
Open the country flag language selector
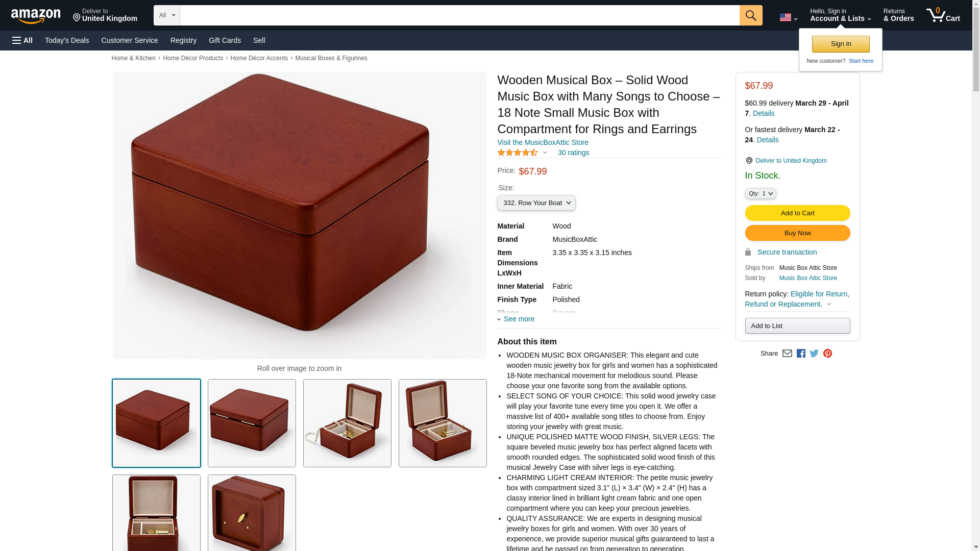(788, 17)
